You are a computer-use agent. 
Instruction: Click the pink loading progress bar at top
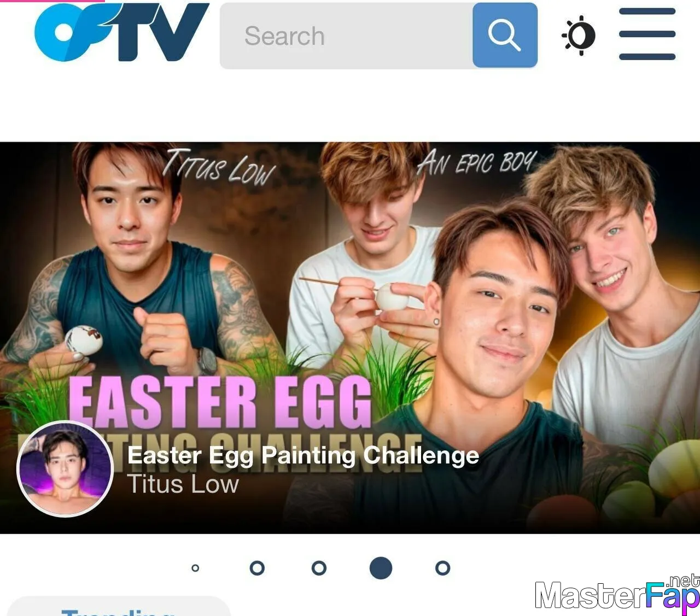[52, 1]
